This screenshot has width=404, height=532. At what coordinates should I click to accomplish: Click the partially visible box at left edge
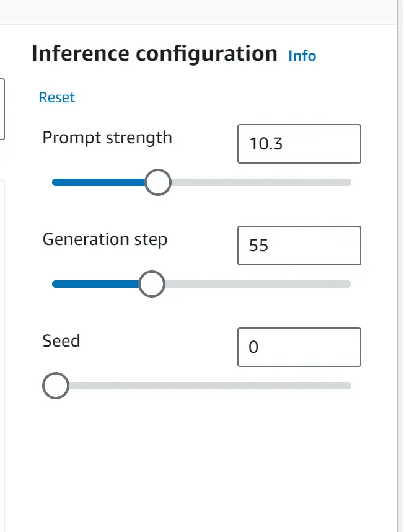[x=2, y=109]
